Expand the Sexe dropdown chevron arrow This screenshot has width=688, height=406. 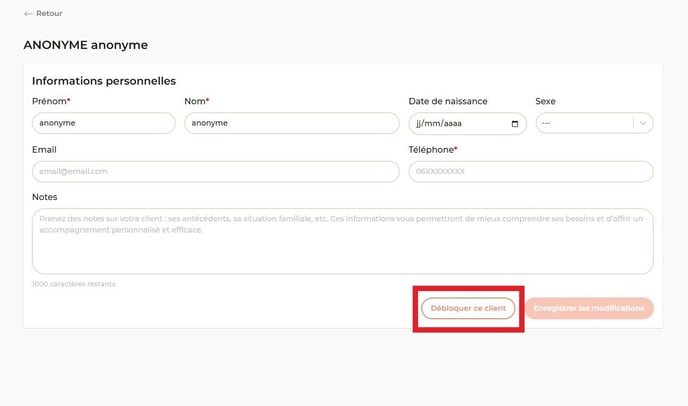point(643,123)
